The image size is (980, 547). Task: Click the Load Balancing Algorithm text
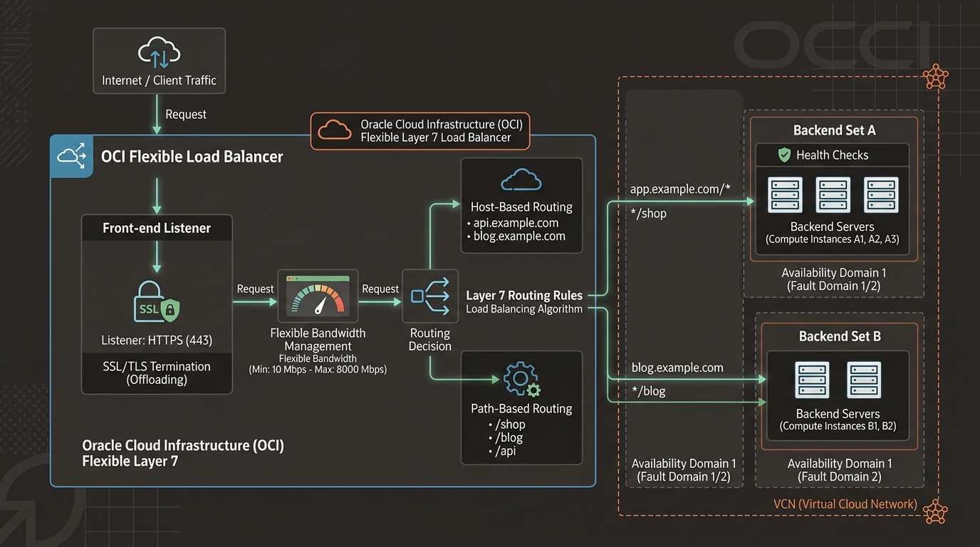pyautogui.click(x=524, y=309)
